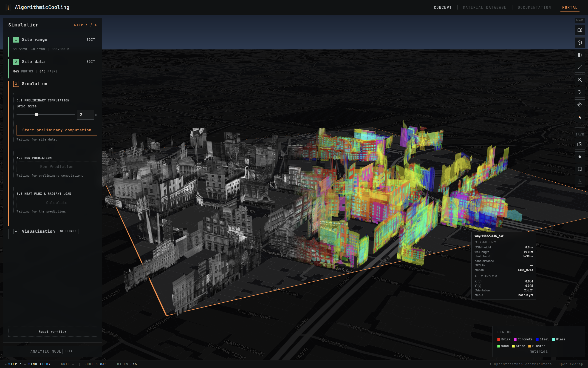588x368 pixels.
Task: Click the grid size slider handle
Action: 37,115
